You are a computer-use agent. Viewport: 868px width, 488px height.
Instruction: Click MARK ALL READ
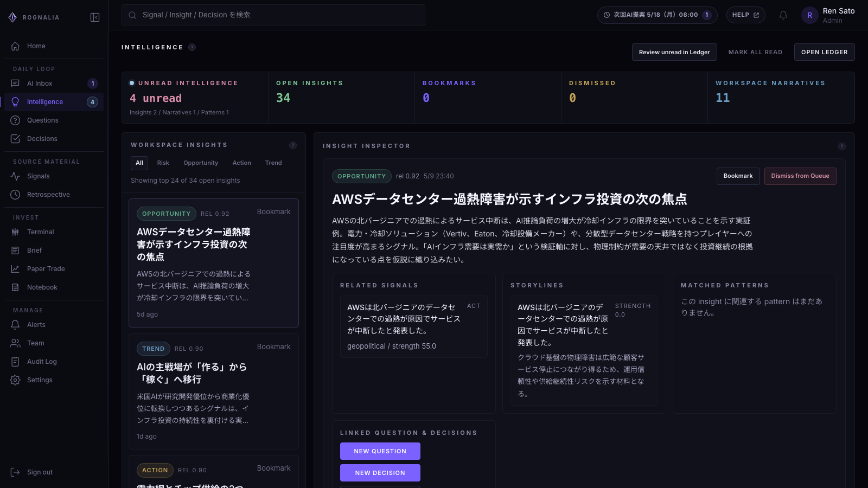point(755,52)
